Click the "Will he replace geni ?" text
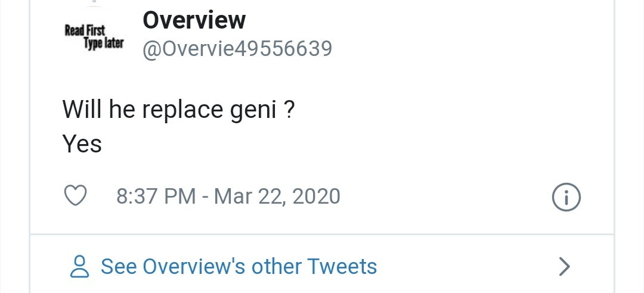The width and height of the screenshot is (644, 293). [x=178, y=110]
